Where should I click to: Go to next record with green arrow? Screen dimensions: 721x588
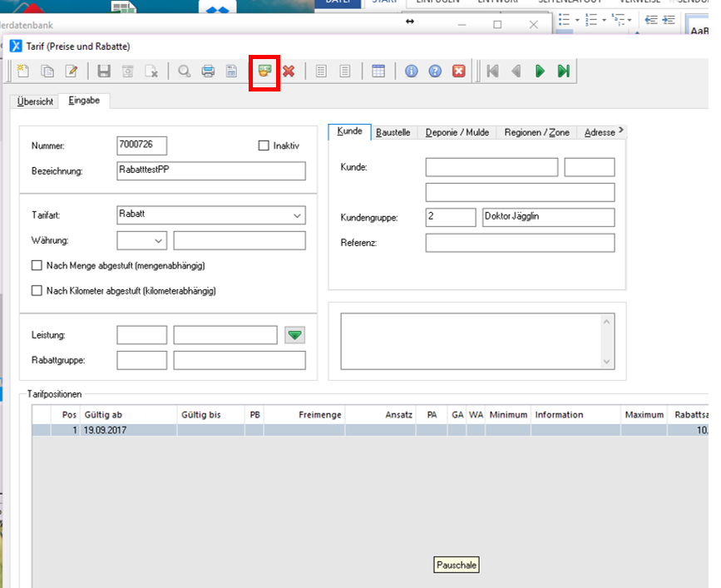point(540,72)
